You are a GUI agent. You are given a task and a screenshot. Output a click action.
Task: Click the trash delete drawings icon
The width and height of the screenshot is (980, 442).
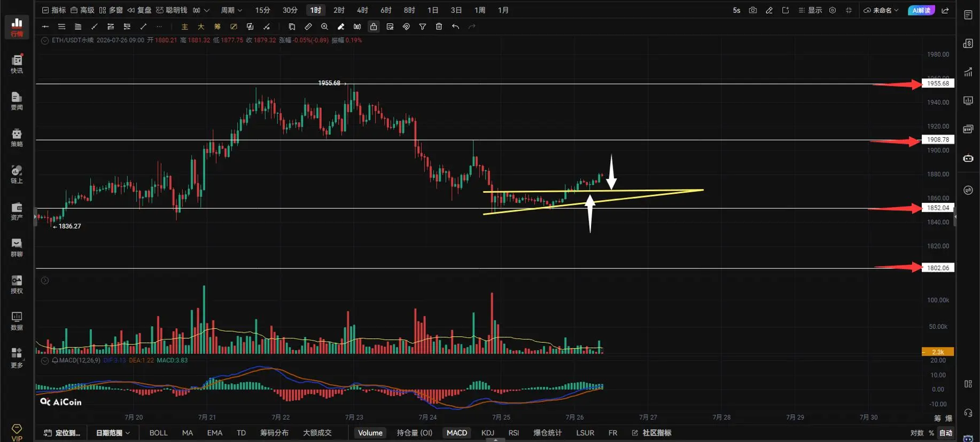[x=439, y=27]
